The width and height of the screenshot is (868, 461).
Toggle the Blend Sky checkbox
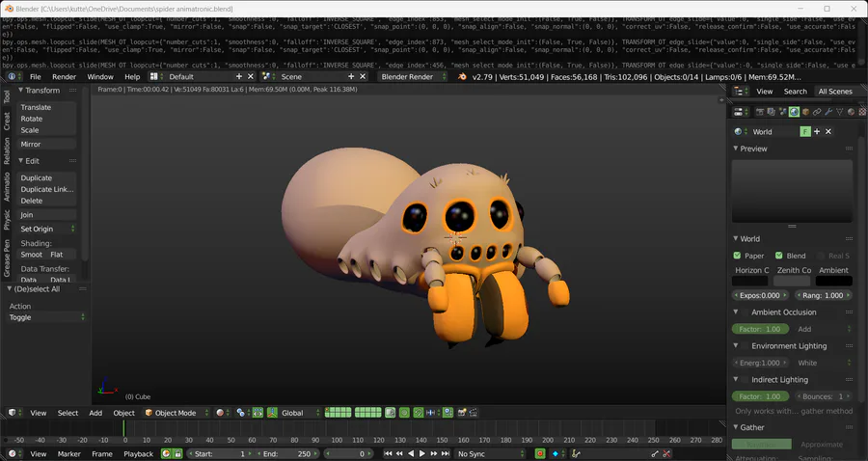(779, 256)
